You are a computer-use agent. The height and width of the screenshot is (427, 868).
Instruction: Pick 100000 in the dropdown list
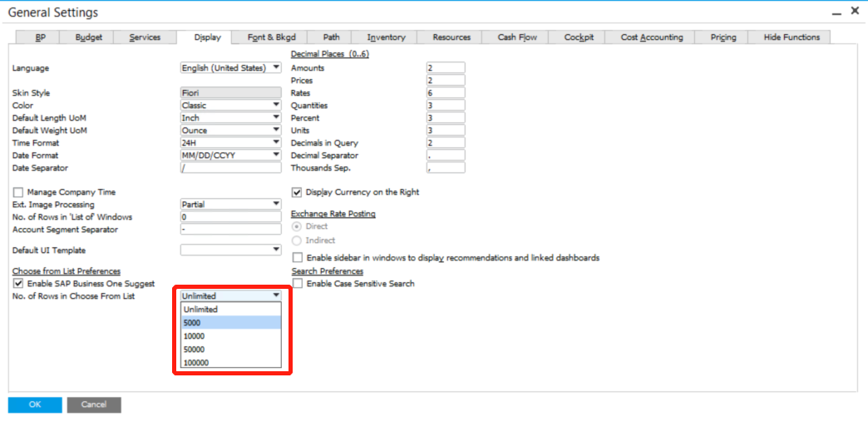tap(231, 363)
